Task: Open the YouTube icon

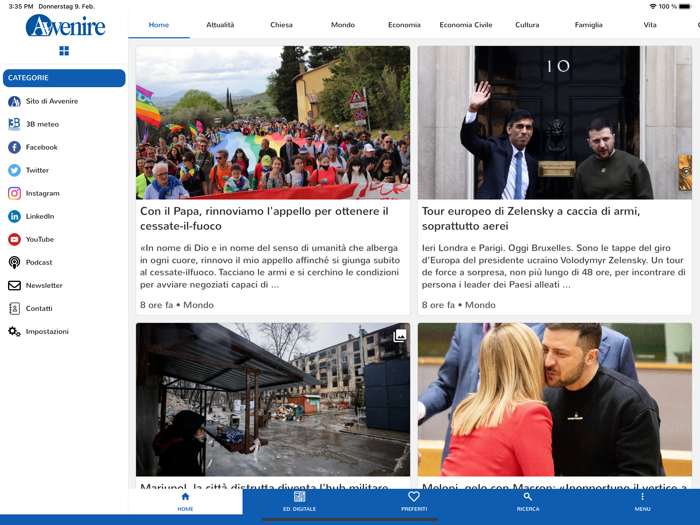Action: [x=14, y=239]
